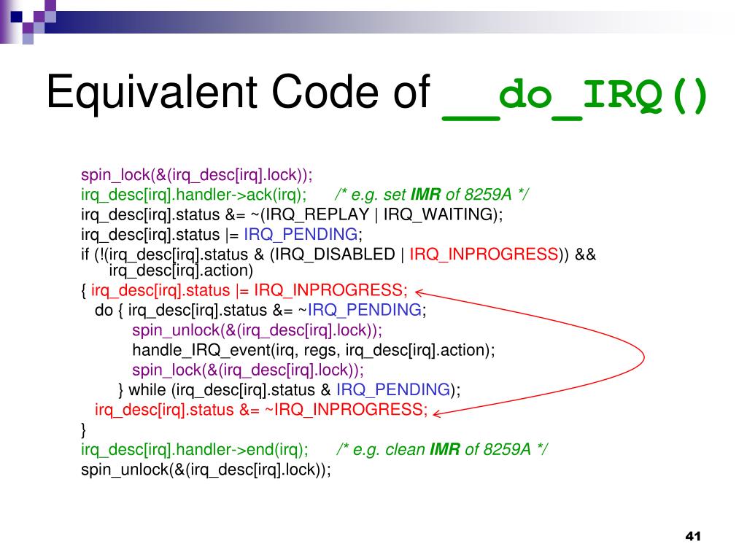The width and height of the screenshot is (747, 560).
Task: Click the 'do { ... &= ~IRQ_PENDING;' line
Action: tap(260, 311)
